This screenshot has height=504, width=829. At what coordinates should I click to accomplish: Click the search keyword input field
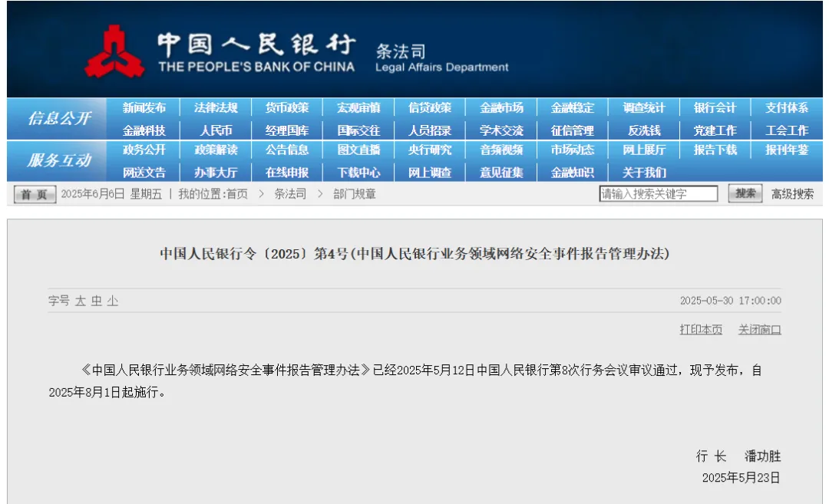659,194
